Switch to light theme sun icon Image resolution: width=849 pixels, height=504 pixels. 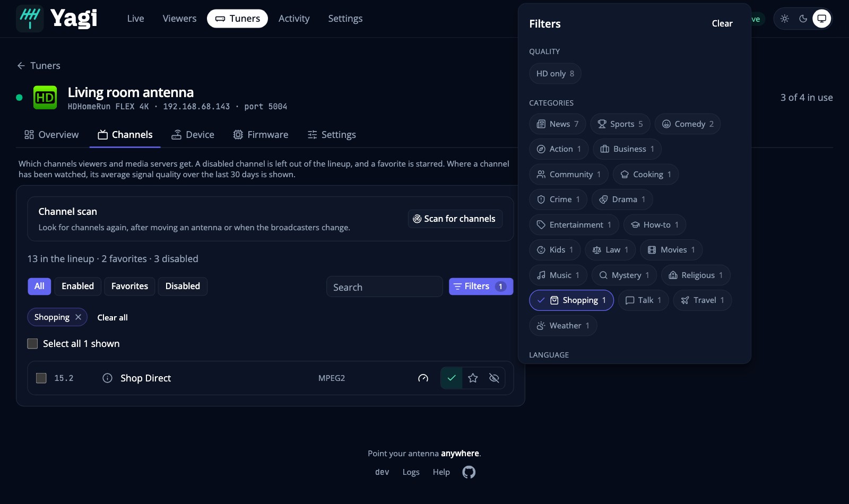pos(785,19)
